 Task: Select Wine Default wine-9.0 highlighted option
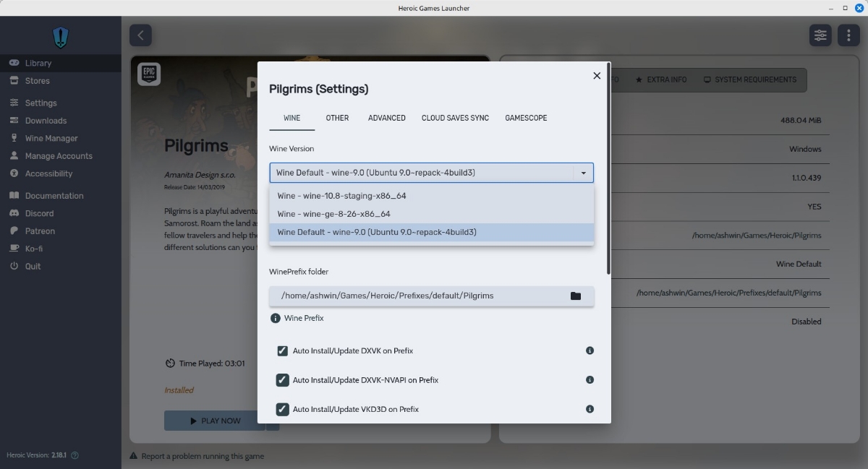(432, 232)
